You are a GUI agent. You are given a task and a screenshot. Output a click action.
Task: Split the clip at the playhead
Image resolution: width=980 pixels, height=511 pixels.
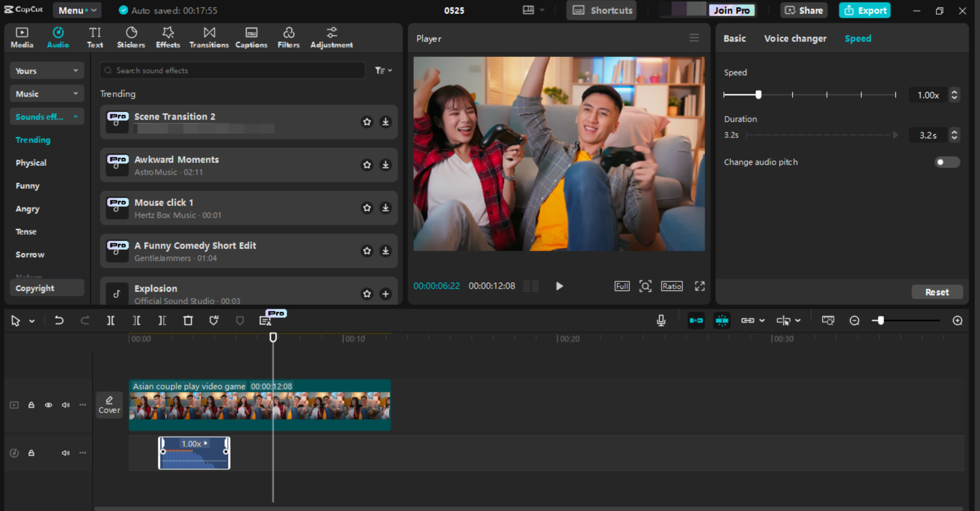(111, 320)
